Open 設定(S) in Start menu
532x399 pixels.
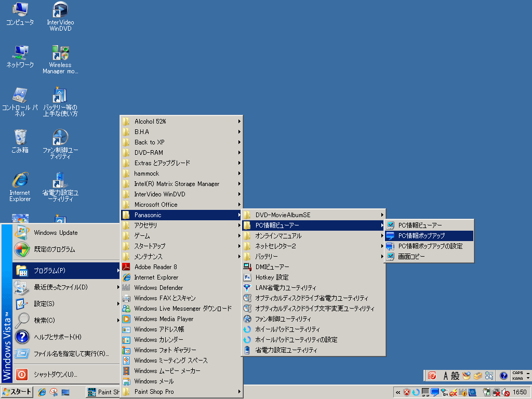pos(66,303)
